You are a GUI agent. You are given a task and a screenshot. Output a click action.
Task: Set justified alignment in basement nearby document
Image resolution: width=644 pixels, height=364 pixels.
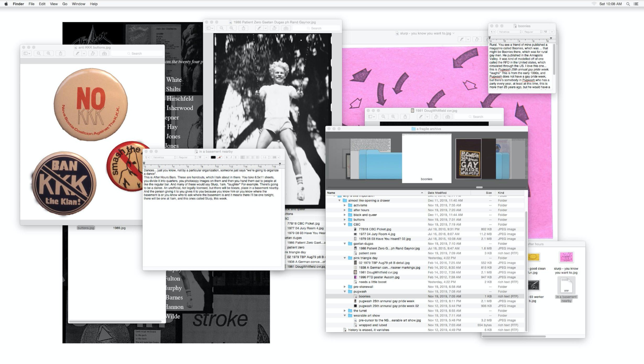(257, 157)
